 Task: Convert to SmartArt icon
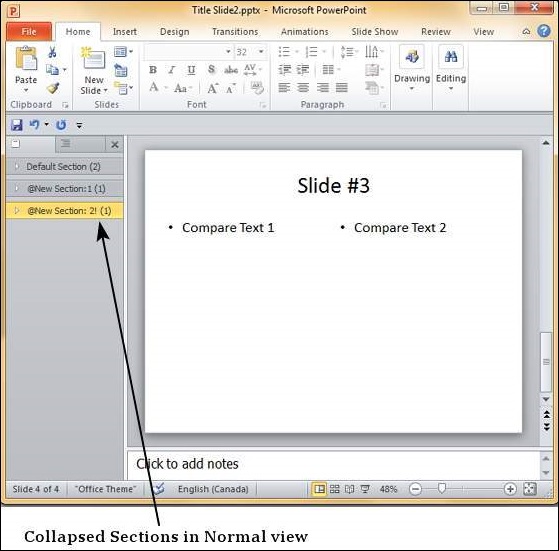tap(374, 88)
